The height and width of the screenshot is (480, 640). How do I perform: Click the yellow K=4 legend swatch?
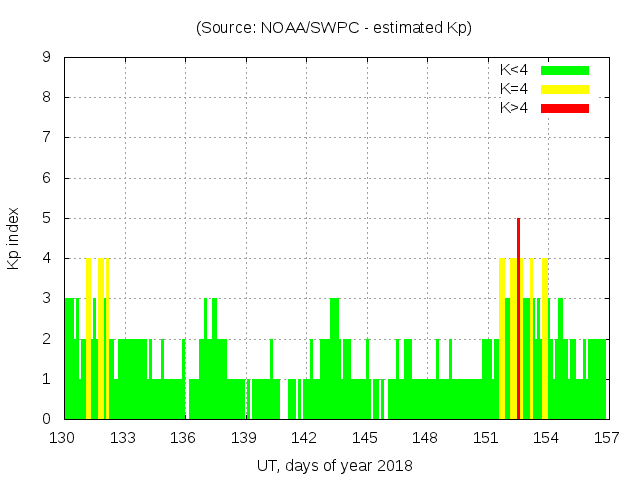point(565,89)
